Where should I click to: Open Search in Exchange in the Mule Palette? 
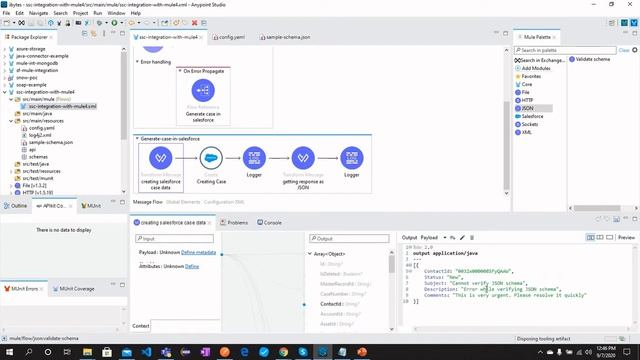(x=540, y=60)
